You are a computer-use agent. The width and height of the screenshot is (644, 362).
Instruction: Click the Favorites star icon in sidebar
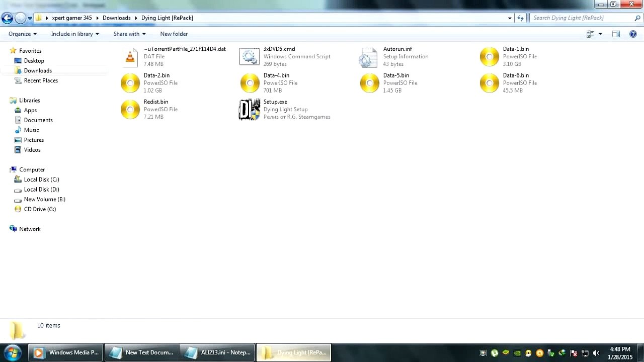14,51
